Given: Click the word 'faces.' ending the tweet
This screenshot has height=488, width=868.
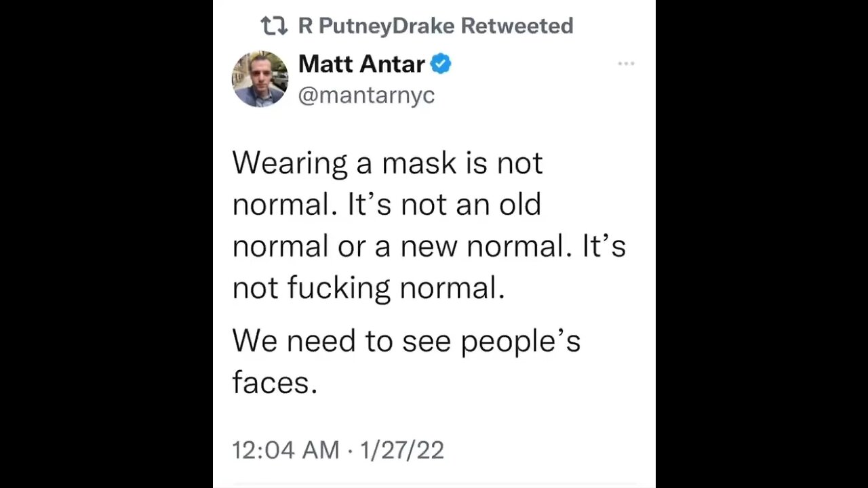Looking at the screenshot, I should [275, 384].
